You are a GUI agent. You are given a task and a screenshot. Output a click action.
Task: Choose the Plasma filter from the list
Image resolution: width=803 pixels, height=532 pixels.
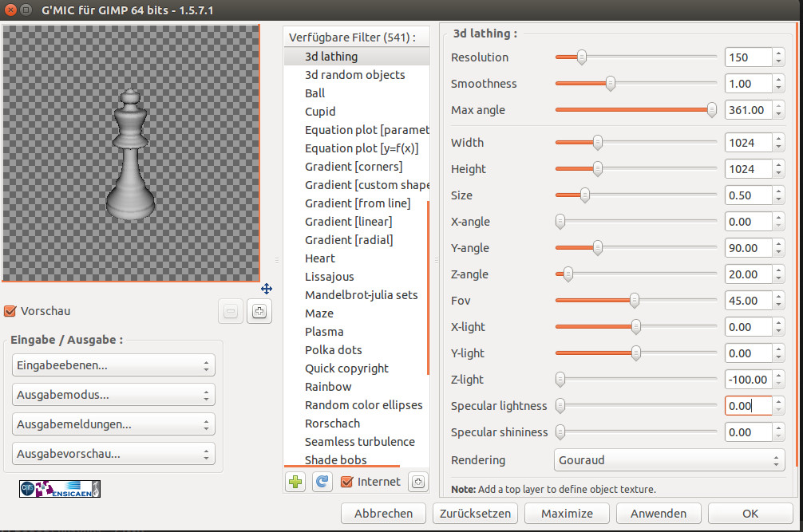coord(324,332)
